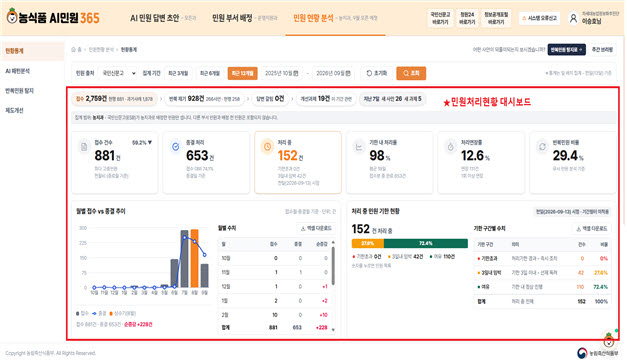
Task: Open AI 패턴분석 in the sidebar
Action: tap(17, 71)
